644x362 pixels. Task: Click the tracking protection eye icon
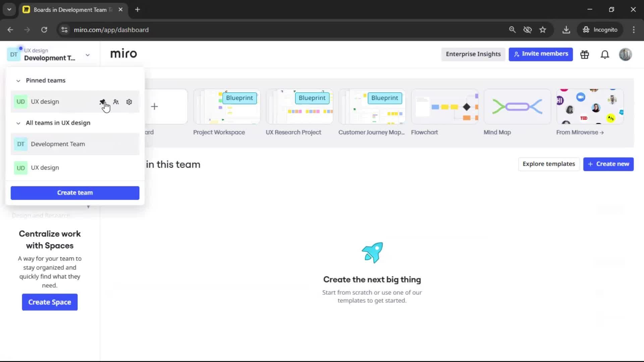click(528, 30)
